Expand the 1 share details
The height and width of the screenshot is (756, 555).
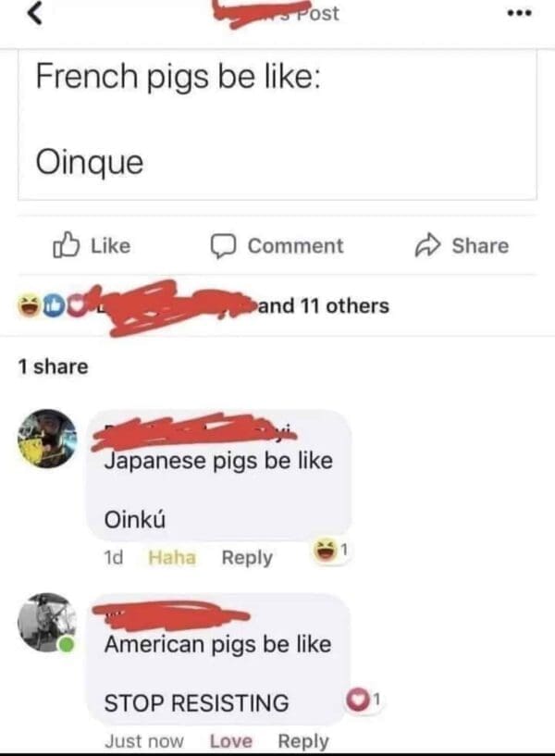point(39,365)
